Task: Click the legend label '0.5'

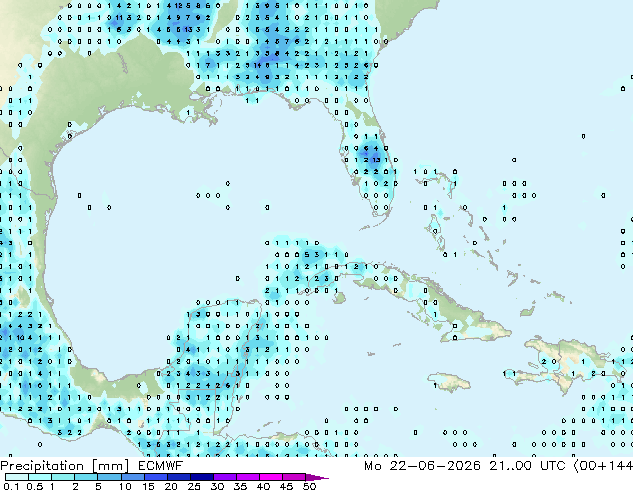Action: 35,486
